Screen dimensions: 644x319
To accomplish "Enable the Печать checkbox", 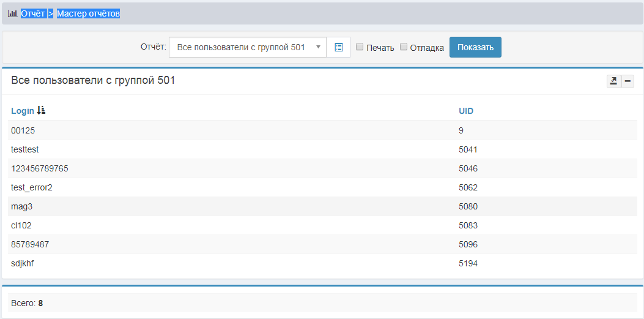I will [360, 47].
